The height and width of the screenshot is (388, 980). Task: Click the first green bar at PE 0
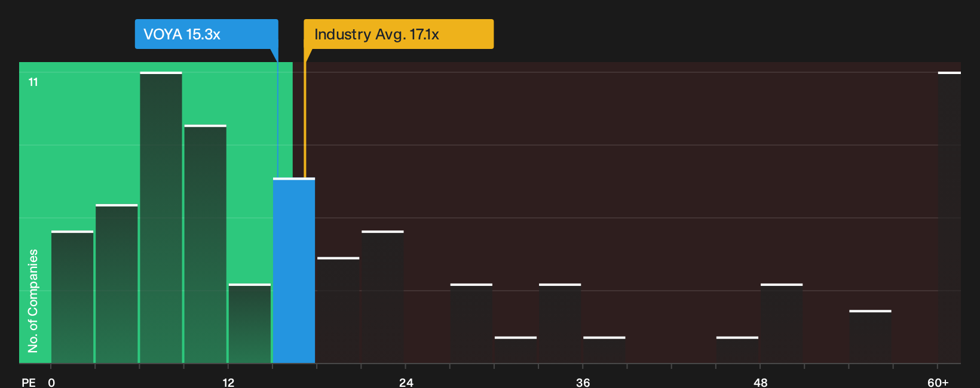(72, 297)
